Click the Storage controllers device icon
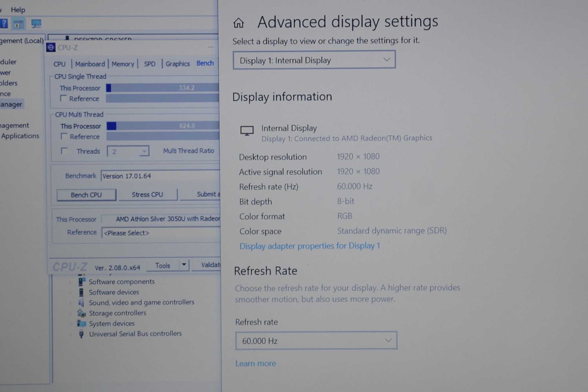This screenshot has height=392, width=588. coord(82,313)
